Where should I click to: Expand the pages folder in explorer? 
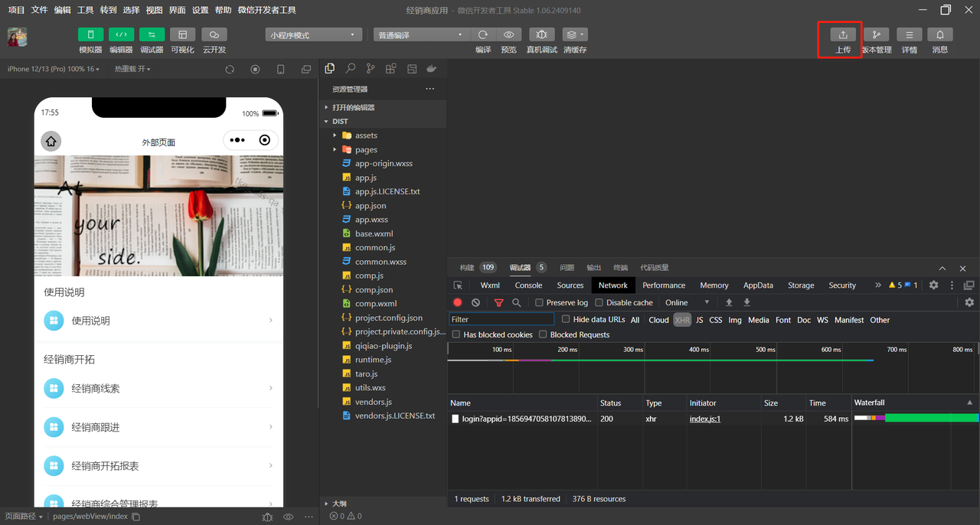366,150
